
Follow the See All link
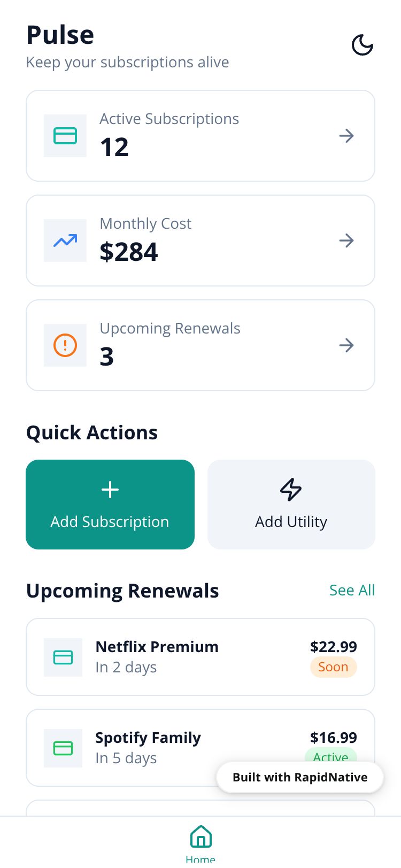pyautogui.click(x=352, y=590)
